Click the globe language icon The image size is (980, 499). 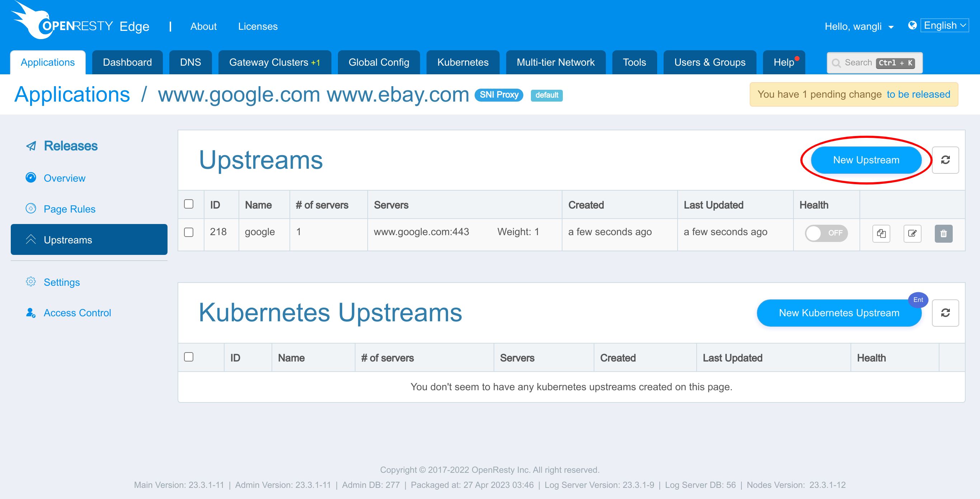pos(912,25)
